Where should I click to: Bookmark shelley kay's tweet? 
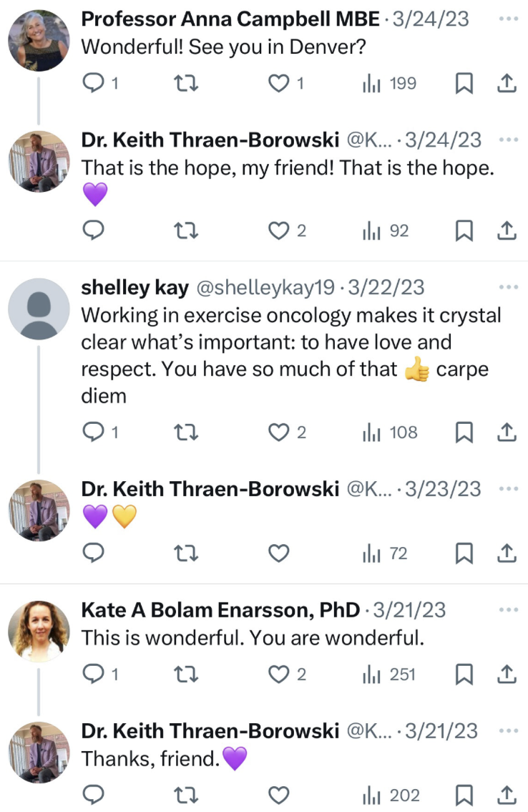(464, 432)
